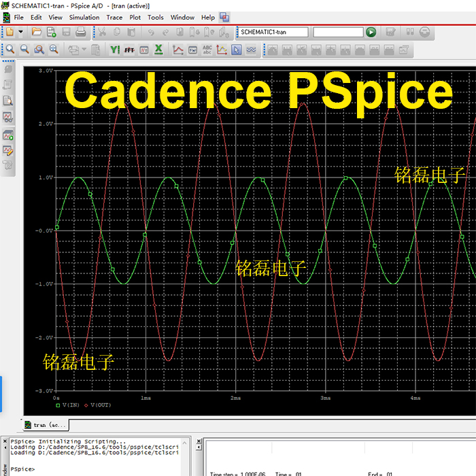Open the Edit menu
Viewport: 476px width, 476px height.
[36, 18]
